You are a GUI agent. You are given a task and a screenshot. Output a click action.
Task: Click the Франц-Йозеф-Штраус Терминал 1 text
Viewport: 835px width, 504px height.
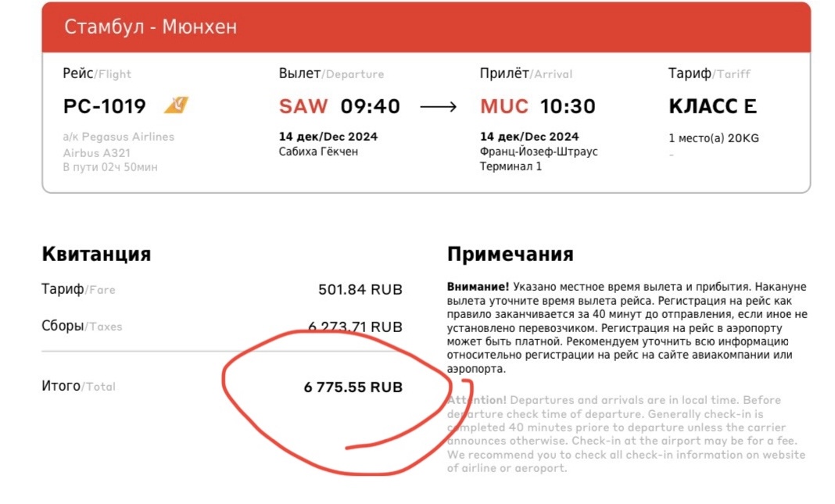(539, 159)
